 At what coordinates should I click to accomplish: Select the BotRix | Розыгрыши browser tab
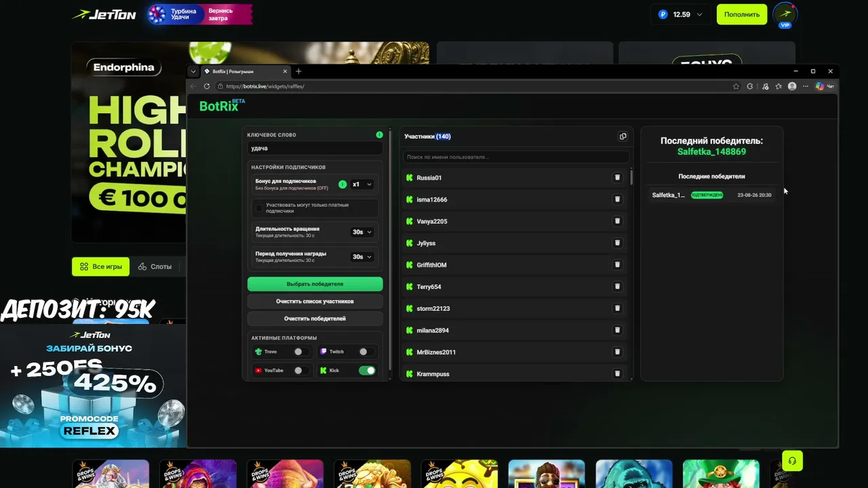pyautogui.click(x=246, y=71)
